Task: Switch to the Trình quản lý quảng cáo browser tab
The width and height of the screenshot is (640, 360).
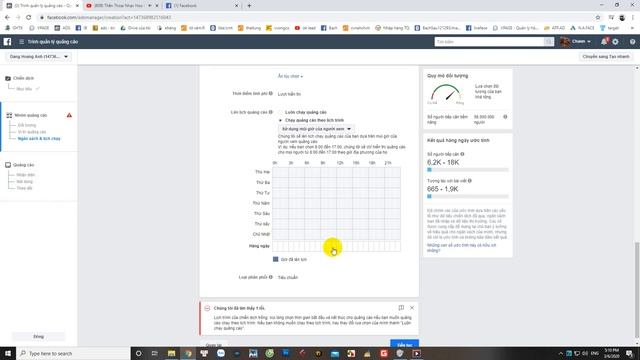Action: [x=42, y=6]
